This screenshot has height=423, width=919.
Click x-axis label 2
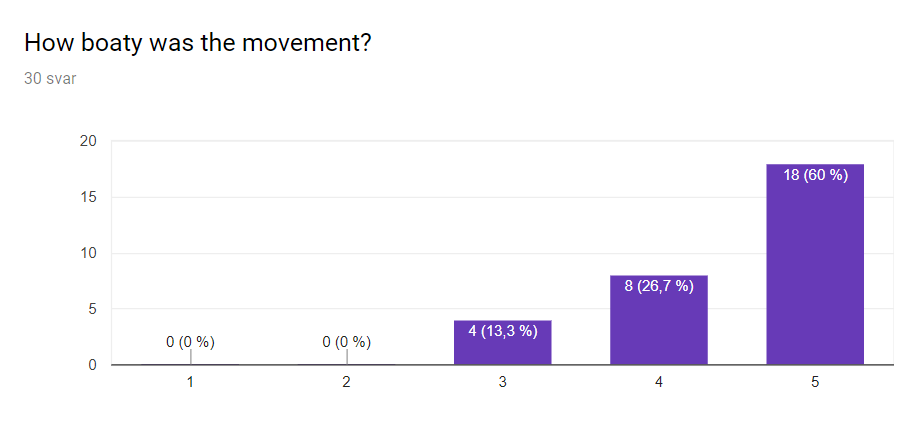pos(346,383)
